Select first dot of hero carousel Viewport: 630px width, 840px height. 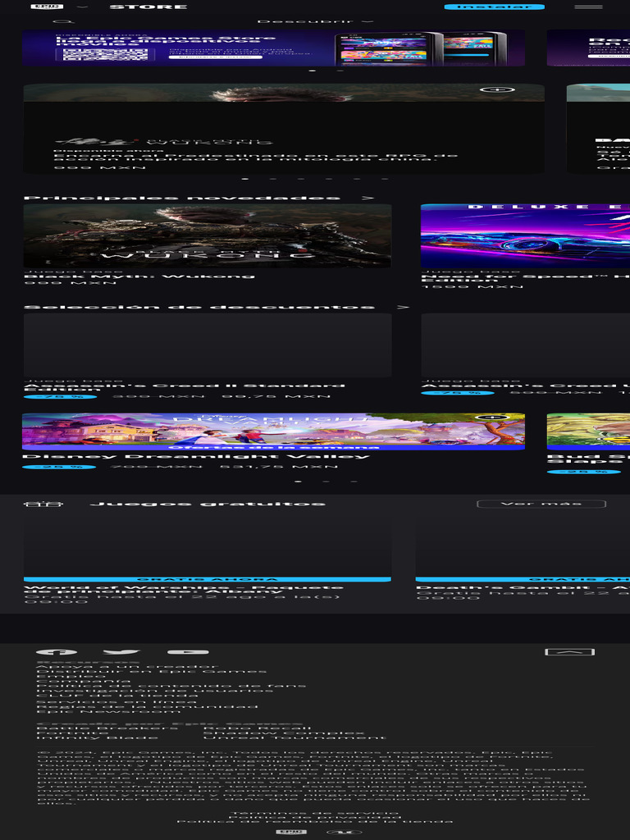(245, 178)
